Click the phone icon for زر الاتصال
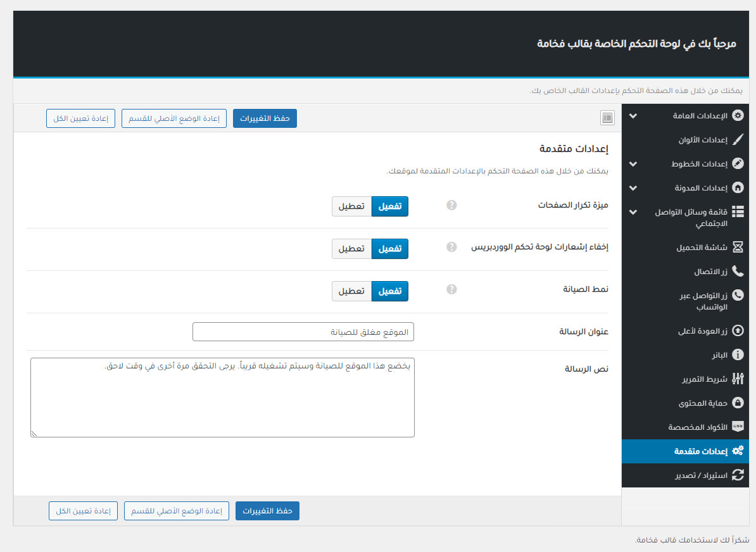The width and height of the screenshot is (756, 552). (x=738, y=271)
